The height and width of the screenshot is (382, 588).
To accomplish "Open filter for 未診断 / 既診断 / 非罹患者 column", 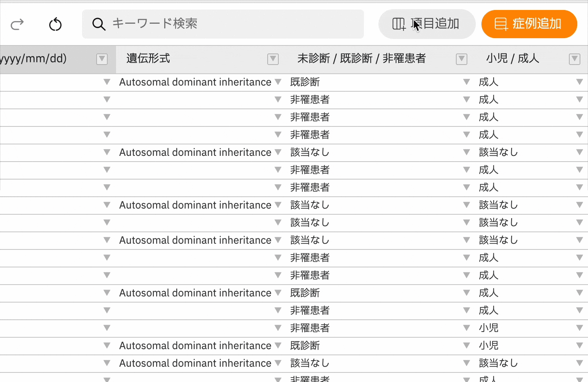I will click(462, 59).
